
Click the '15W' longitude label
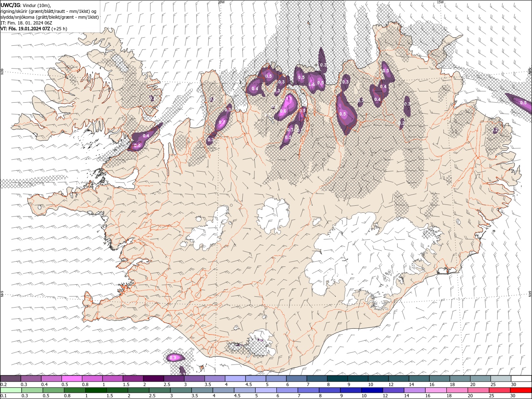(441, 2)
